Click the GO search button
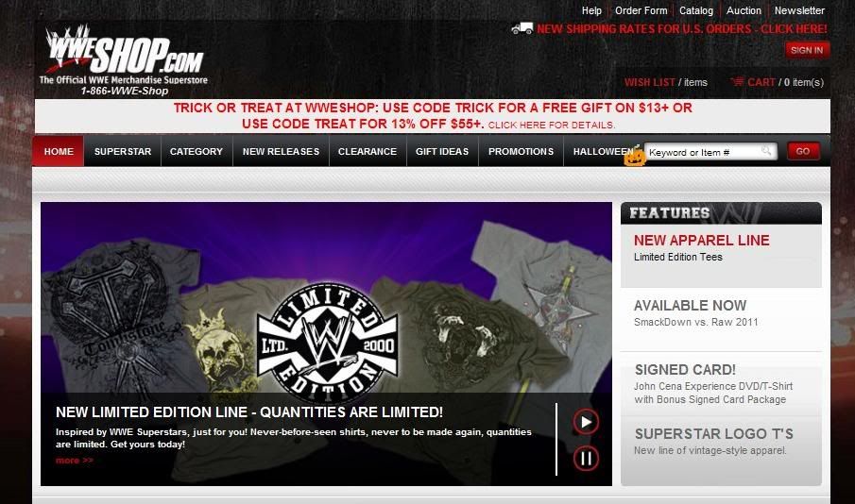Screen dimensions: 855x504 (803, 151)
